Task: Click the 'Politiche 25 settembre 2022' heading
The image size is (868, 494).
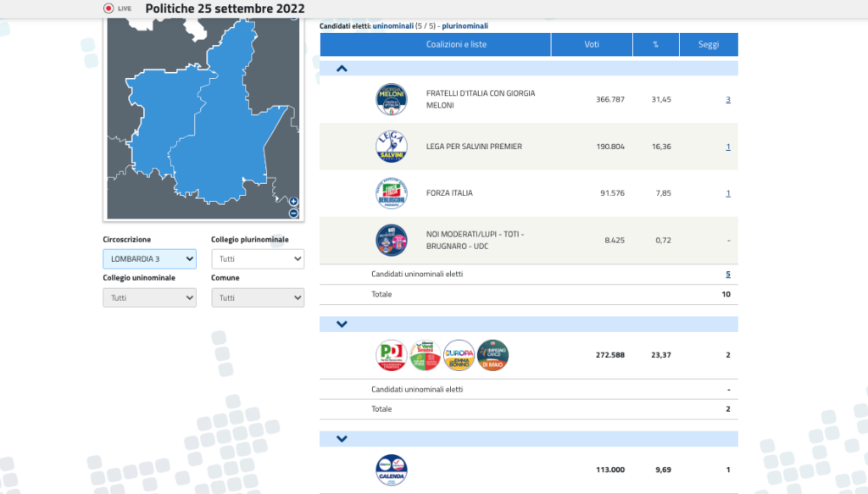Action: 225,8
